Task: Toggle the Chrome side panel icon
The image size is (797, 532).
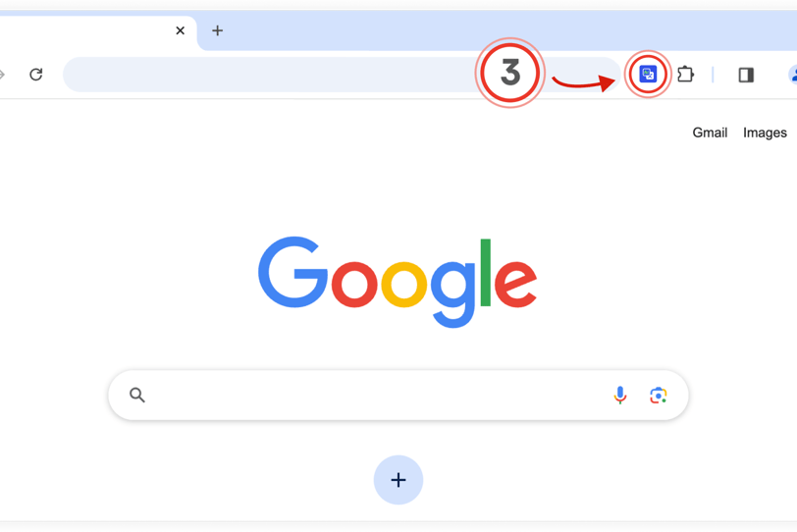Action: click(x=746, y=76)
